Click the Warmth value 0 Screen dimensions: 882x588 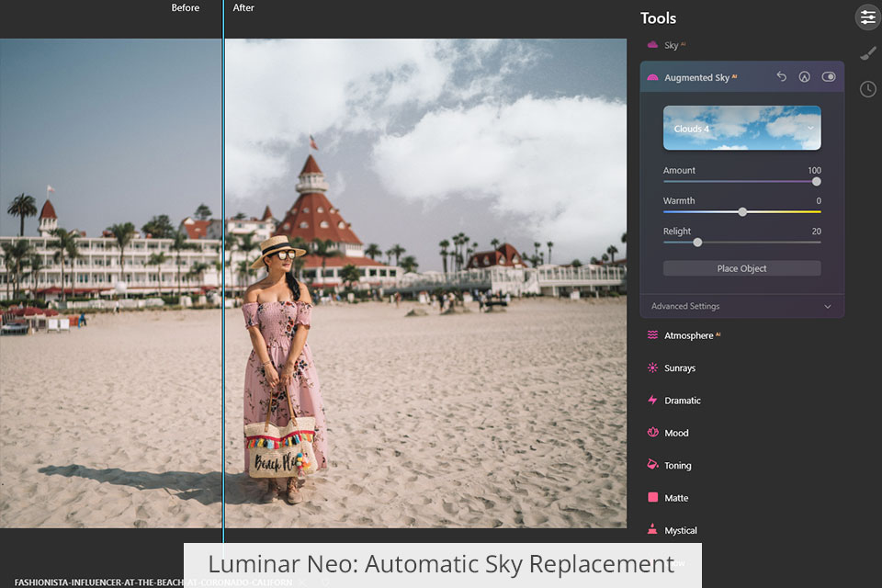(x=819, y=201)
